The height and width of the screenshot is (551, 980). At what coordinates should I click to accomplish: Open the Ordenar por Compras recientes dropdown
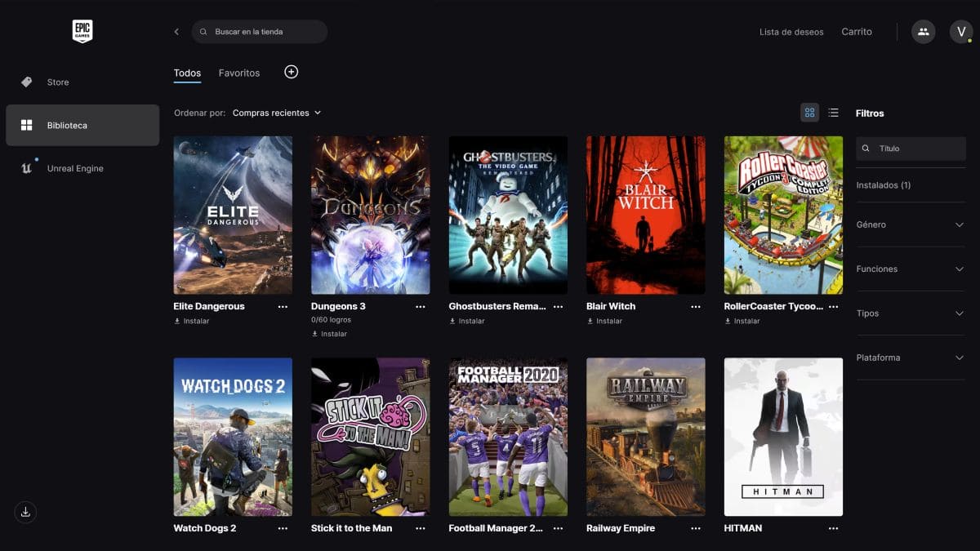277,113
